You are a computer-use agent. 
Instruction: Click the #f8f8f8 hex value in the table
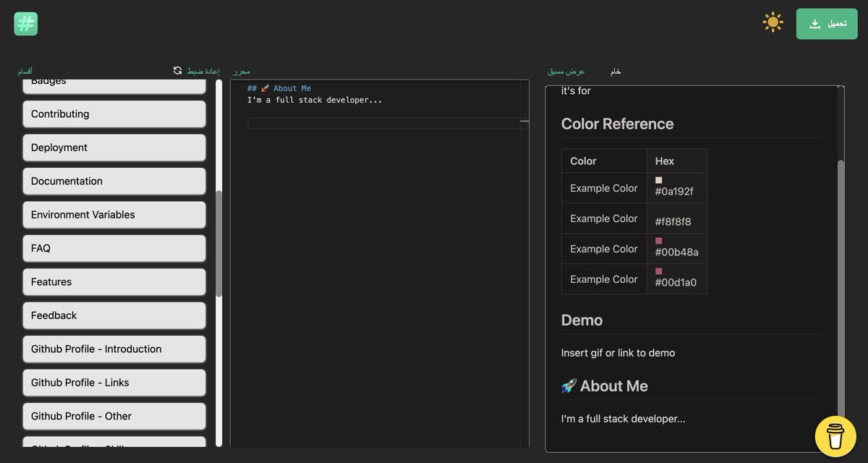pyautogui.click(x=673, y=222)
